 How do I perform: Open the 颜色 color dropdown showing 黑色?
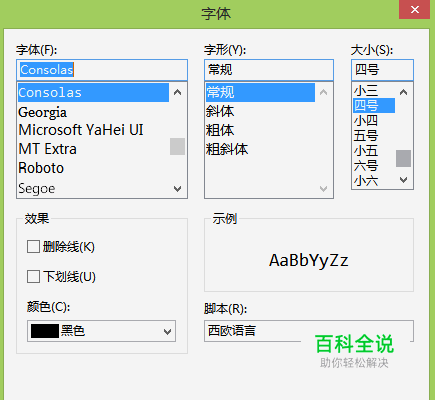click(x=101, y=331)
